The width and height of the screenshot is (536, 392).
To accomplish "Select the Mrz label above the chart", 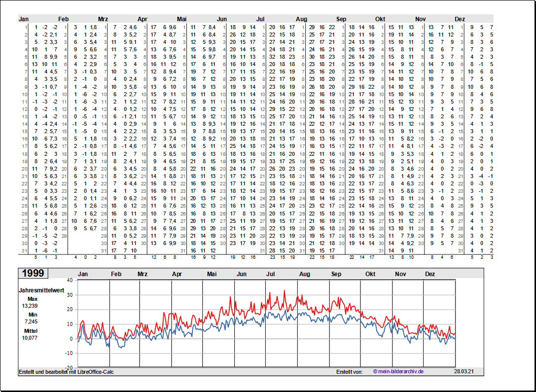I will (143, 274).
